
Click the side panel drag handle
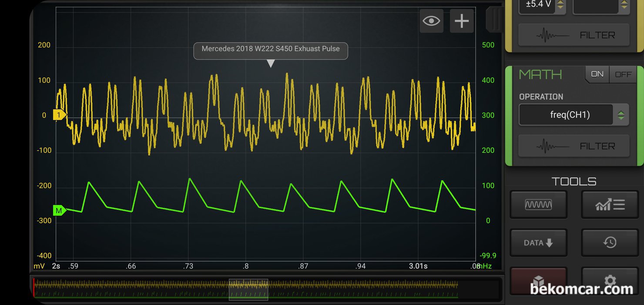pos(495,19)
